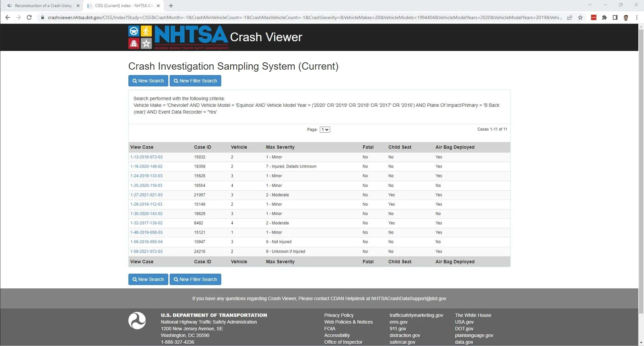Open the tab search chevron
The width and height of the screenshot is (644, 346).
pyautogui.click(x=590, y=5)
